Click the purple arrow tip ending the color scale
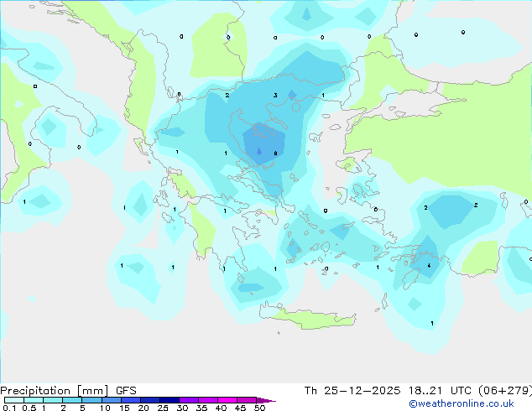This screenshot has height=411, width=532. click(x=266, y=400)
